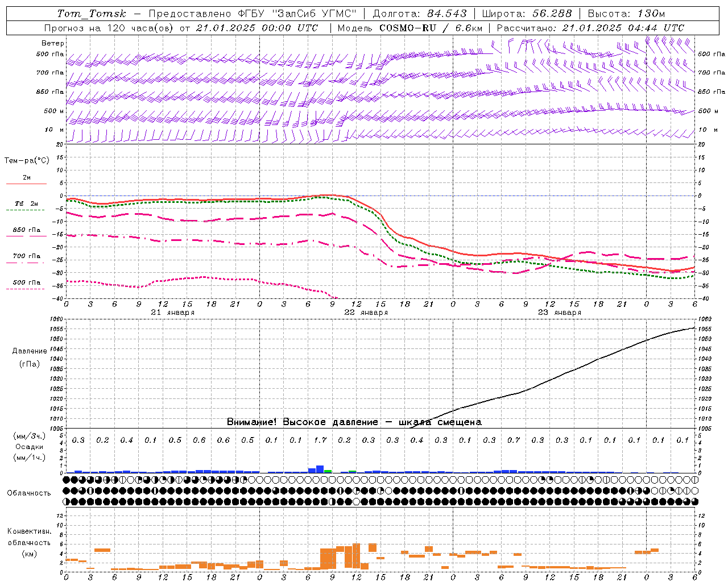The width and height of the screenshot is (728, 582).
Task: Select the elevation Высота: 130м
Action: click(626, 13)
